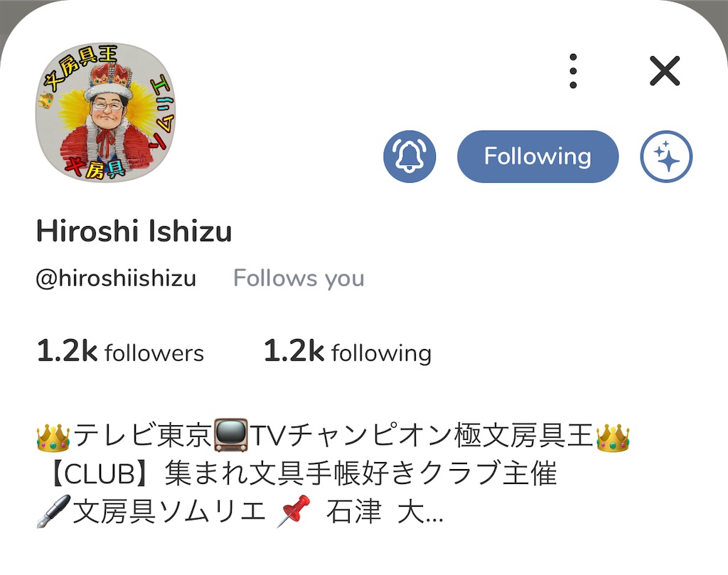Click the television emoji in the bio
This screenshot has height=575, width=728.
tap(231, 435)
